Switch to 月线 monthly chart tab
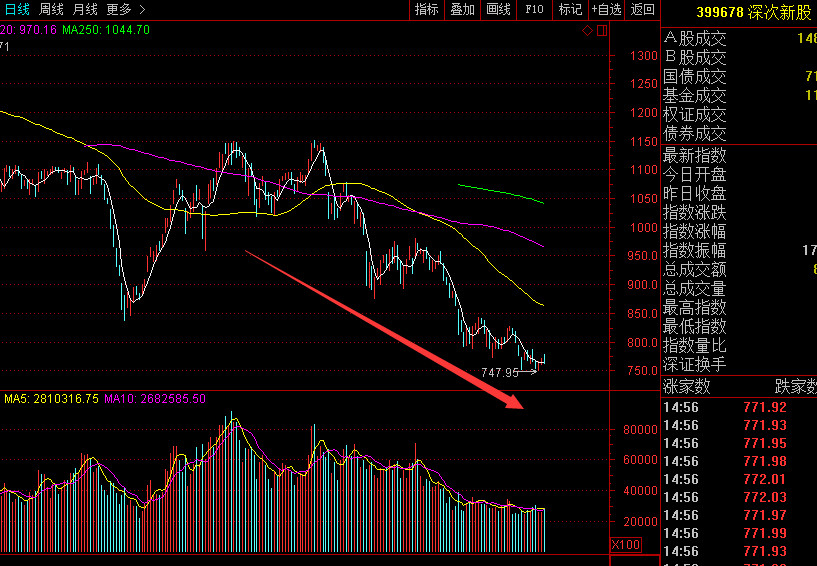 [85, 9]
